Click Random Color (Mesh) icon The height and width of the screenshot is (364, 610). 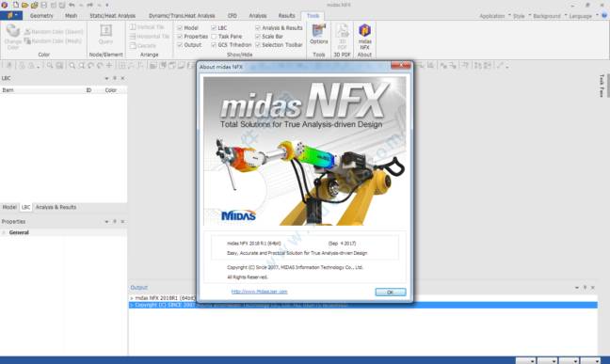pos(27,41)
